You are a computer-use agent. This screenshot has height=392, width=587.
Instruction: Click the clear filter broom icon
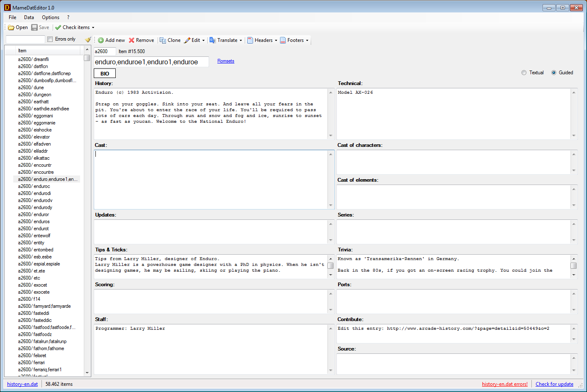click(88, 40)
